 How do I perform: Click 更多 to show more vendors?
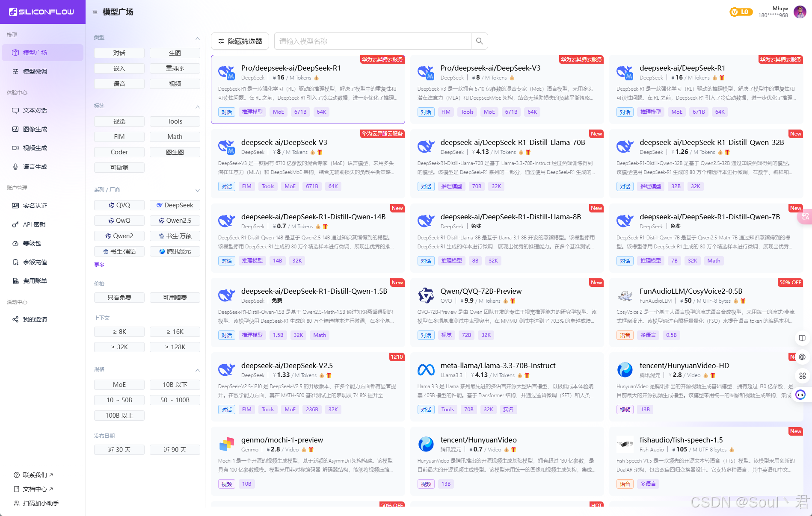click(99, 265)
